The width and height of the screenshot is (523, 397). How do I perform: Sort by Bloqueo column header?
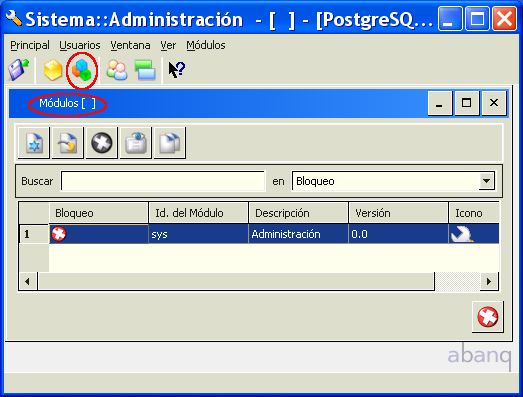(99, 213)
